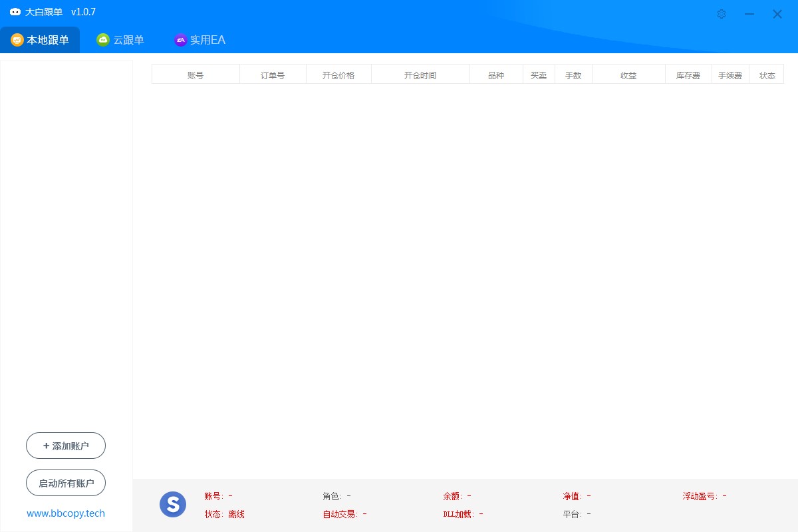Image resolution: width=798 pixels, height=532 pixels.
Task: Click the 状态 column header in table
Action: pos(767,75)
